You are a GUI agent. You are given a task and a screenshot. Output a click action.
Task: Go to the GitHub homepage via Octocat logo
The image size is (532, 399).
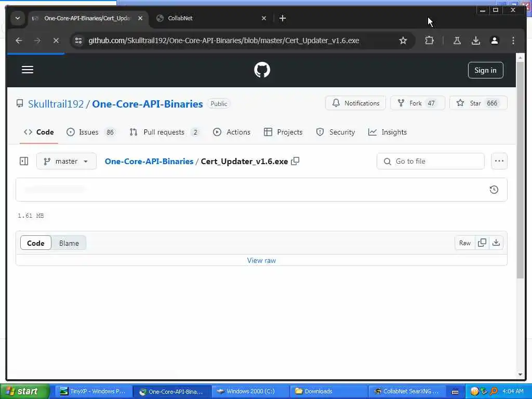(x=262, y=70)
